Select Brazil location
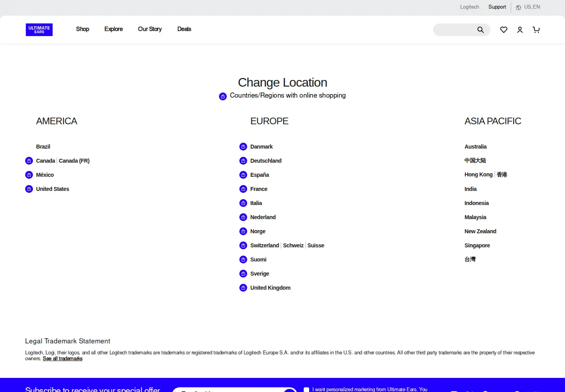The image size is (565, 392). click(x=43, y=147)
